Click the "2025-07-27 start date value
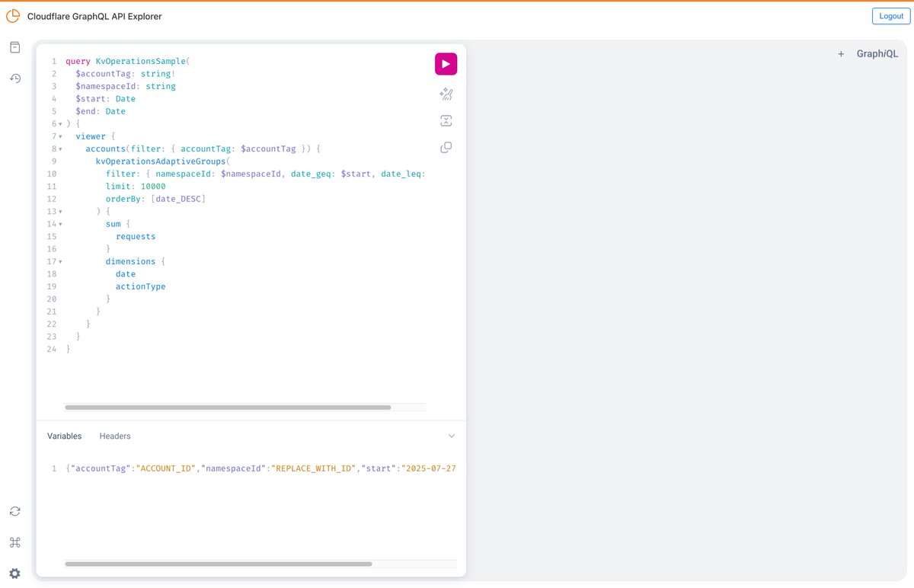This screenshot has width=914, height=588. click(429, 468)
